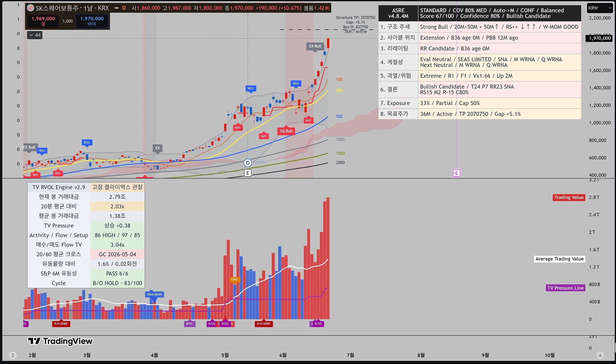Click the red Trading Value label
Image resolution: width=616 pixels, height=364 pixels.
pyautogui.click(x=569, y=197)
